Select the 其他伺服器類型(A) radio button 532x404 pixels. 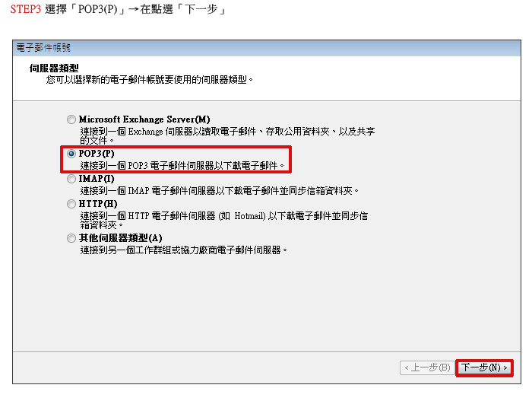click(71, 238)
